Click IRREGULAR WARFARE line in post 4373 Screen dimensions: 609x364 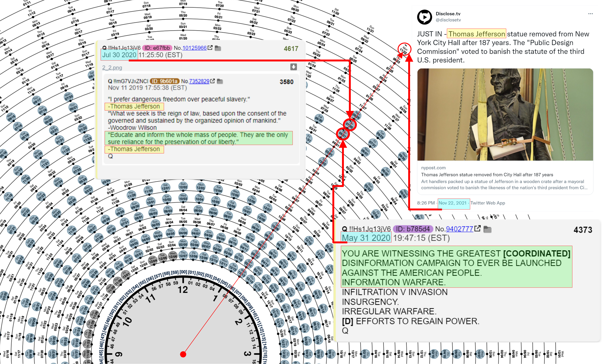389,311
